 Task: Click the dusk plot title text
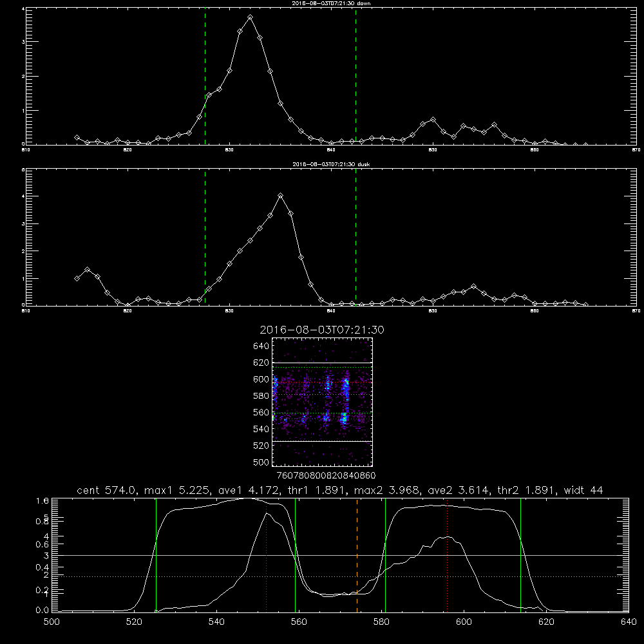pos(331,164)
